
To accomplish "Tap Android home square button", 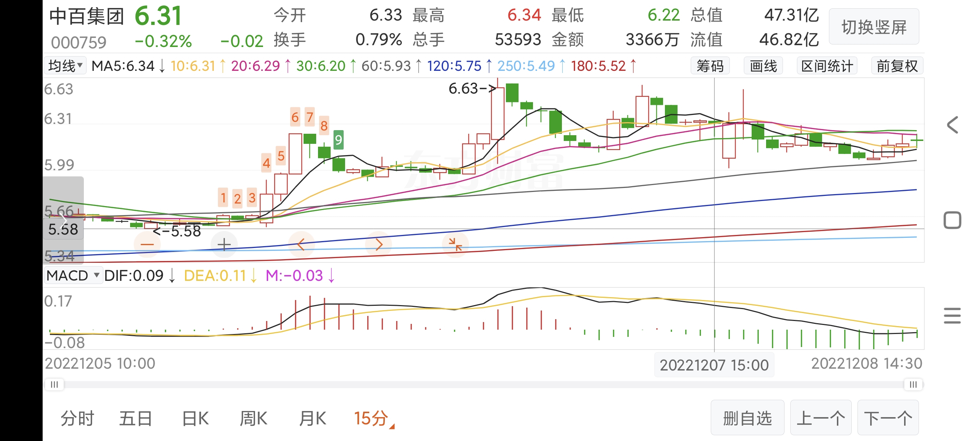I will [952, 220].
